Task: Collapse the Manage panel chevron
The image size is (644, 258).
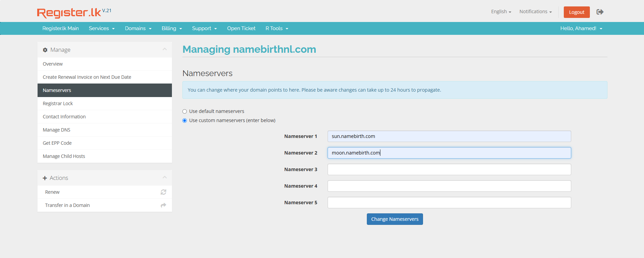Action: [x=164, y=49]
